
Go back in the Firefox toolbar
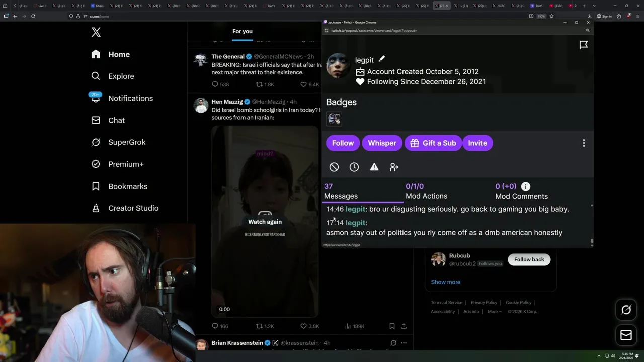click(x=15, y=16)
